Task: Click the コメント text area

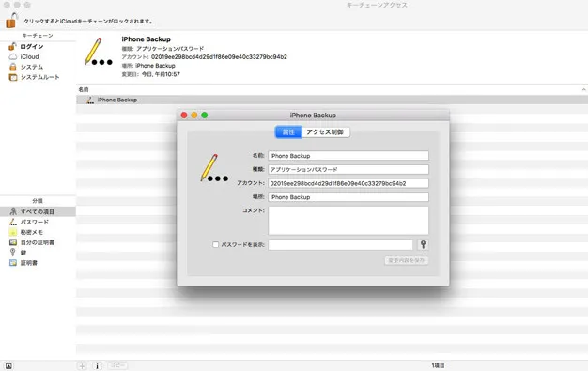Action: coord(348,221)
